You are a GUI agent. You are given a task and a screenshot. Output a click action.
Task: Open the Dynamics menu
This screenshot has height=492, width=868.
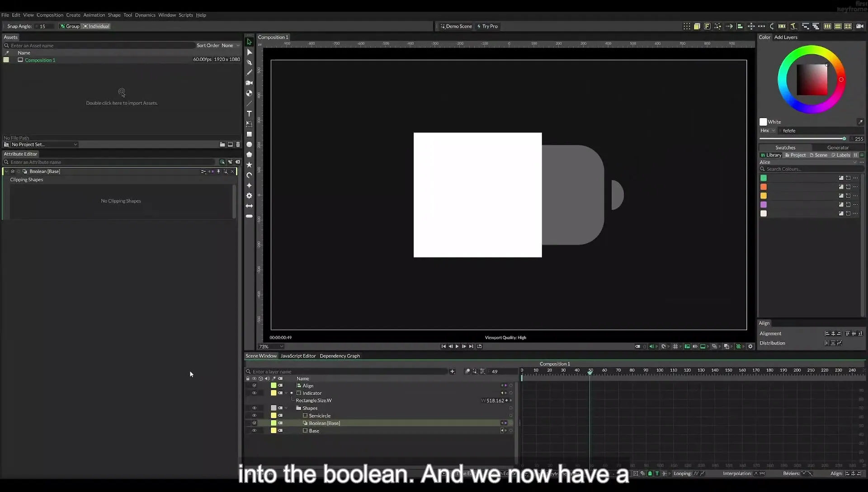(x=145, y=15)
